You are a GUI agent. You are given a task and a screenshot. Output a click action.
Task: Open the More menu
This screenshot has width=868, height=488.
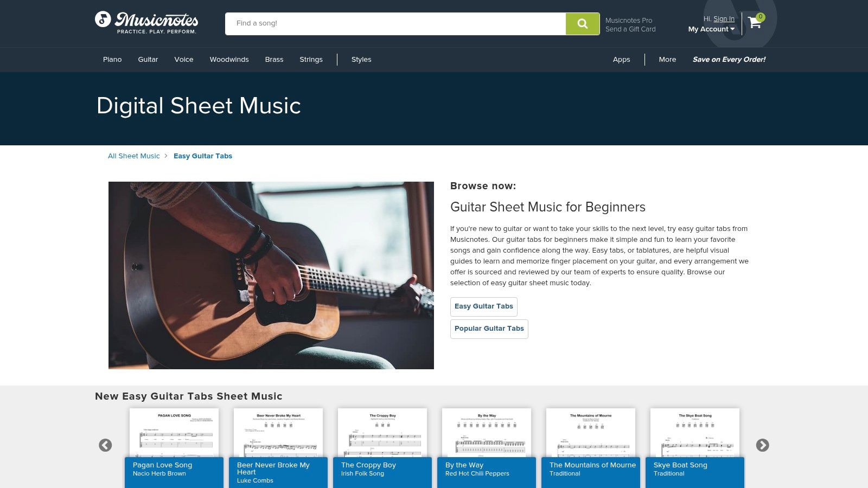(667, 60)
